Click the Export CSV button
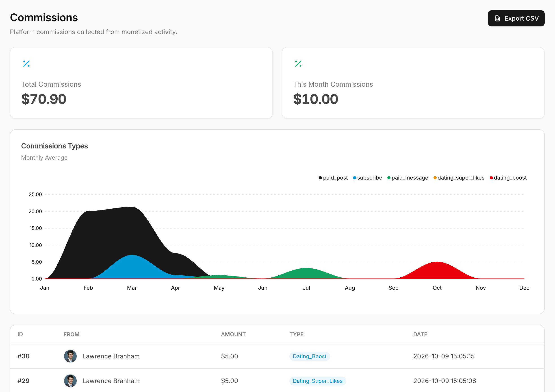The image size is (555, 392). click(516, 18)
